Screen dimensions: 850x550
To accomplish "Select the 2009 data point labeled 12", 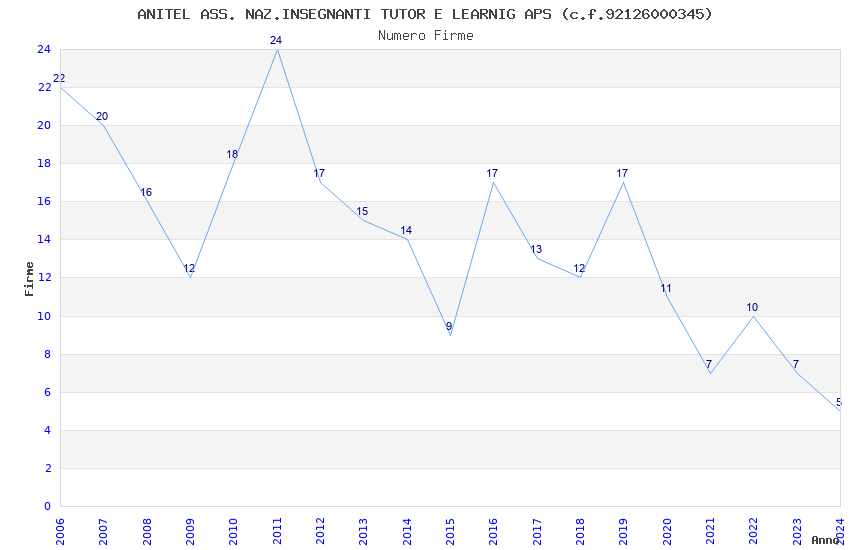I will [x=189, y=268].
